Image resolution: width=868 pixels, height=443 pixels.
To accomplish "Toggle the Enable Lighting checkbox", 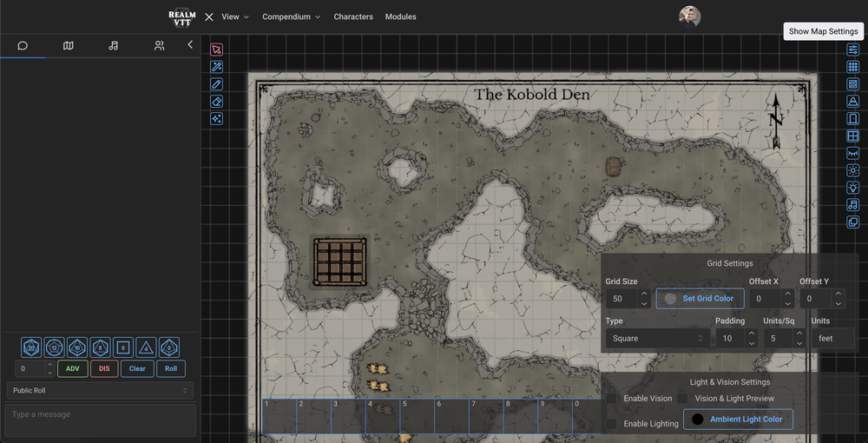I will (612, 424).
